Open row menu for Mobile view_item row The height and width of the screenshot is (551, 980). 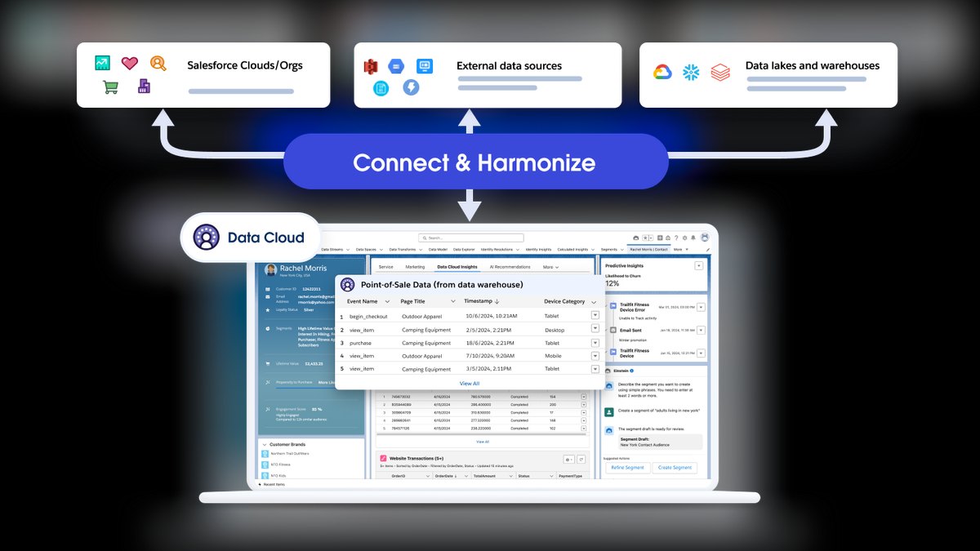(x=595, y=356)
